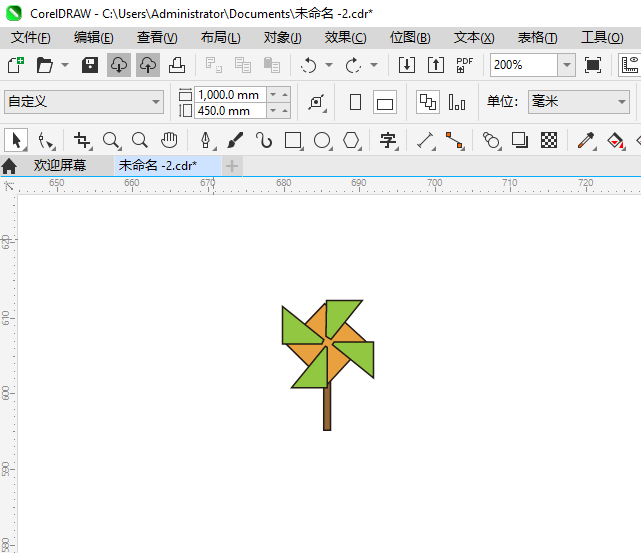Toggle the rulers display icon
The width and height of the screenshot is (641, 553).
(630, 65)
